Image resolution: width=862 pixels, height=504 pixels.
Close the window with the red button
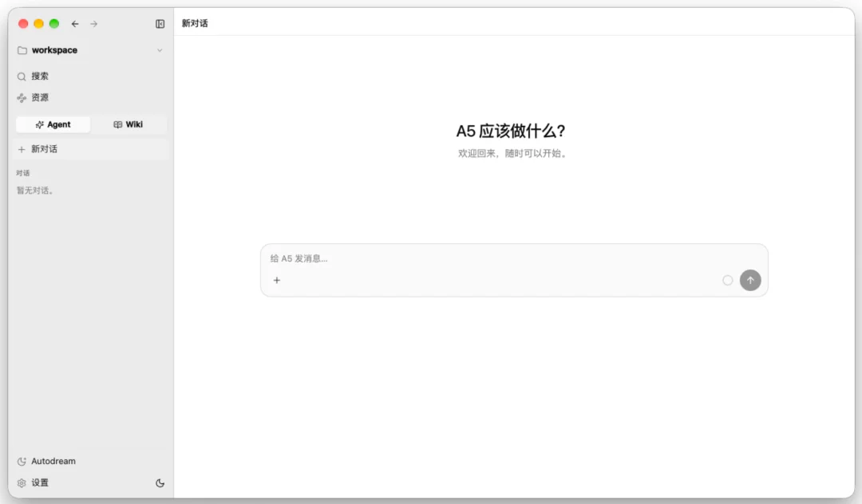click(x=23, y=24)
